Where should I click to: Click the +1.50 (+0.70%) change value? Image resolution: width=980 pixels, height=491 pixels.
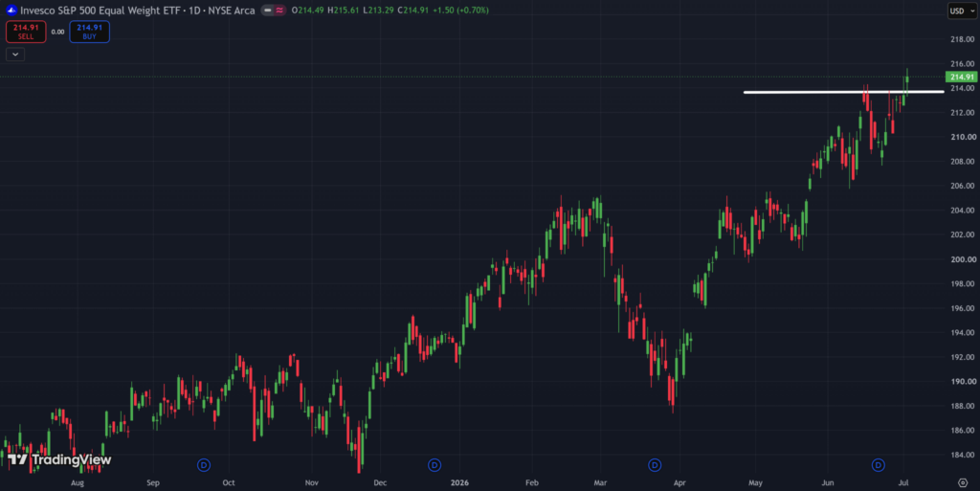[460, 10]
